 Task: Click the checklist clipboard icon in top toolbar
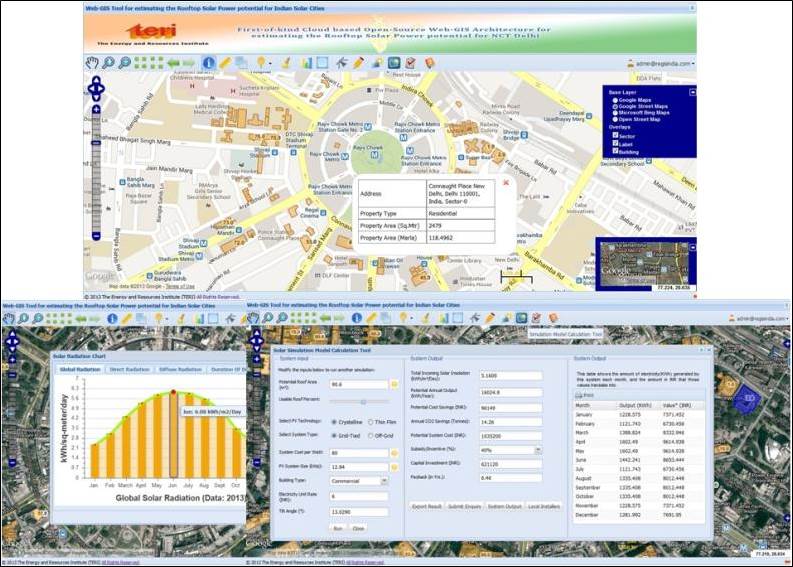(x=411, y=63)
